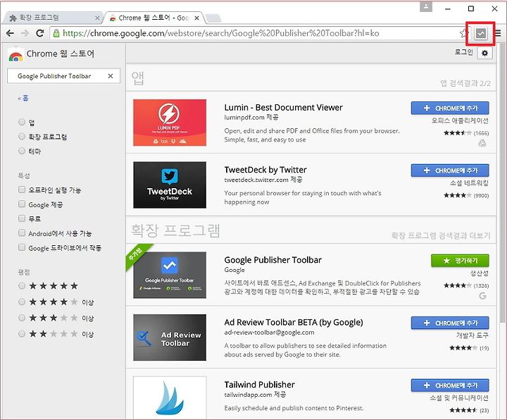507x420 pixels.
Task: Enable the 무료 checkbox
Action: [x=22, y=218]
